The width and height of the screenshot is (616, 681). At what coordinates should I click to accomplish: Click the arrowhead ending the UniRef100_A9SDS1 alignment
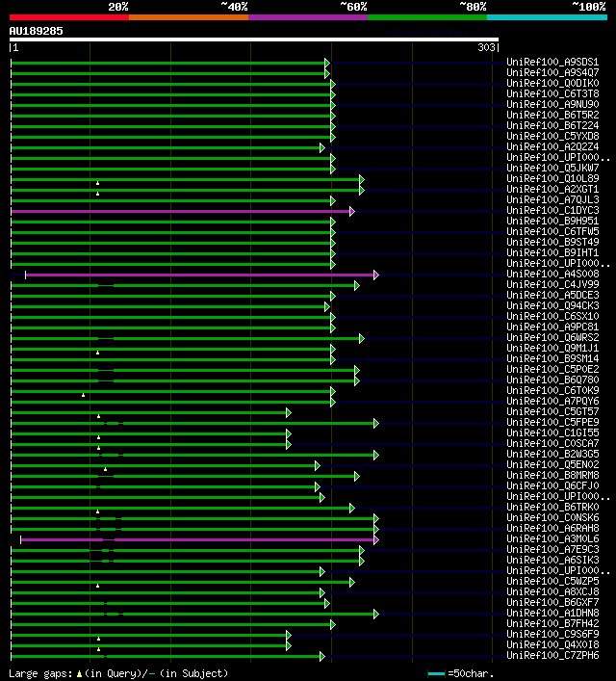click(327, 63)
